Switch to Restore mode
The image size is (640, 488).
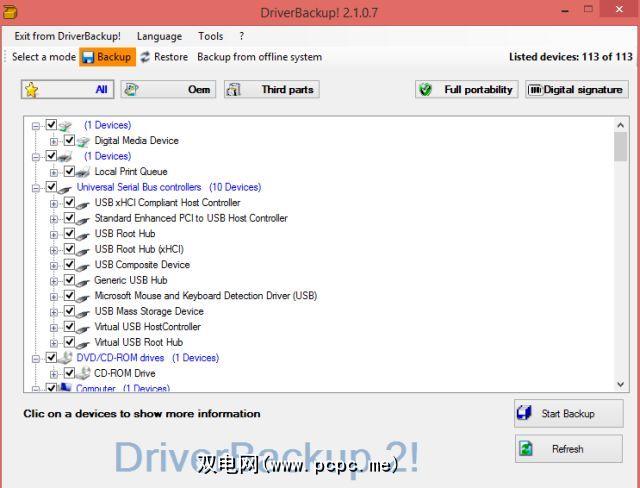pos(164,57)
